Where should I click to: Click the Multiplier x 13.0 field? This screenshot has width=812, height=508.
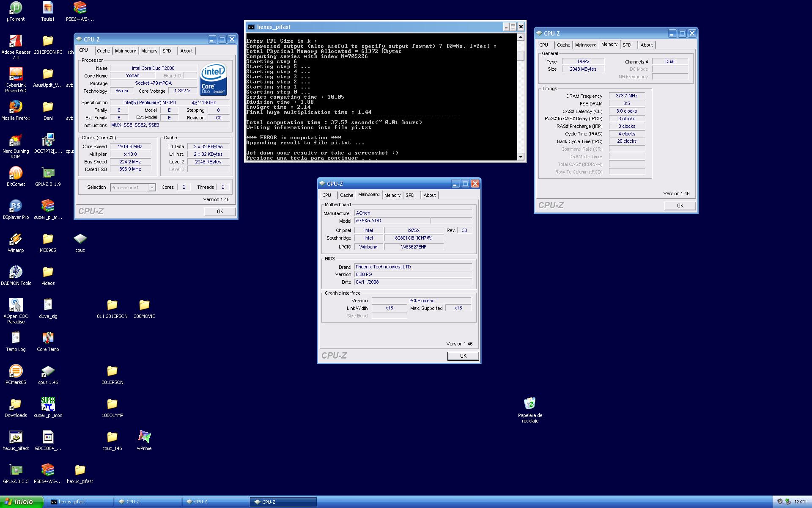(130, 154)
